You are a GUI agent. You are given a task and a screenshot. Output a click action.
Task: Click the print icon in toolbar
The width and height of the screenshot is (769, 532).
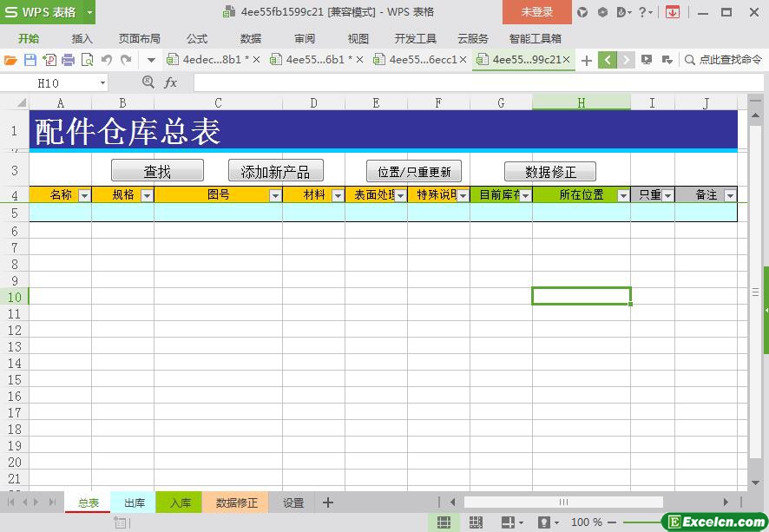pyautogui.click(x=68, y=60)
